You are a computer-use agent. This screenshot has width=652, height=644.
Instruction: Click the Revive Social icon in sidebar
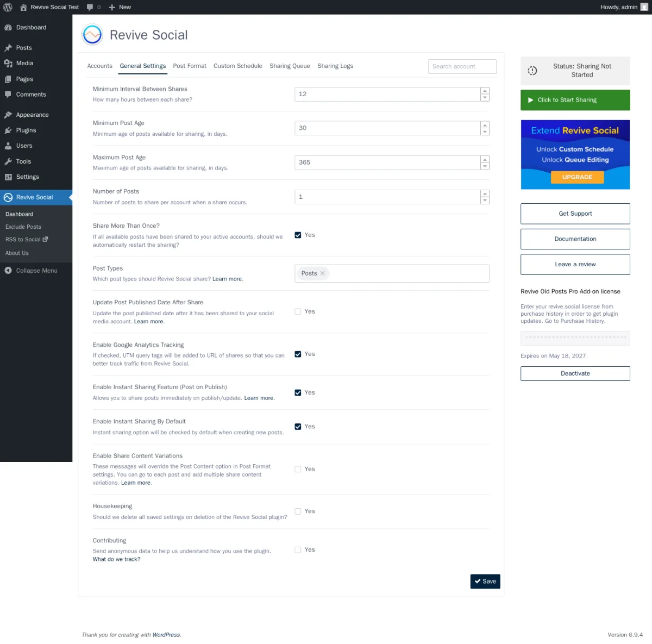[x=8, y=197]
